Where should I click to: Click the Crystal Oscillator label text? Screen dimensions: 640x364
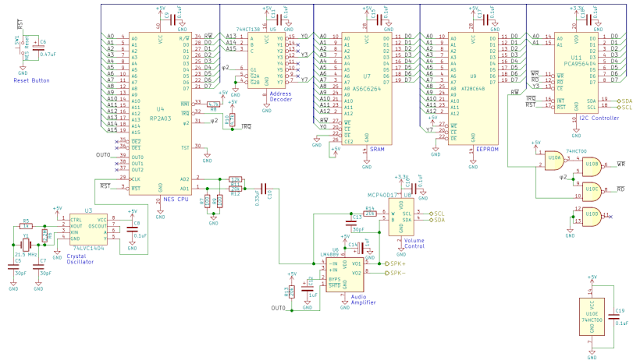pyautogui.click(x=80, y=259)
